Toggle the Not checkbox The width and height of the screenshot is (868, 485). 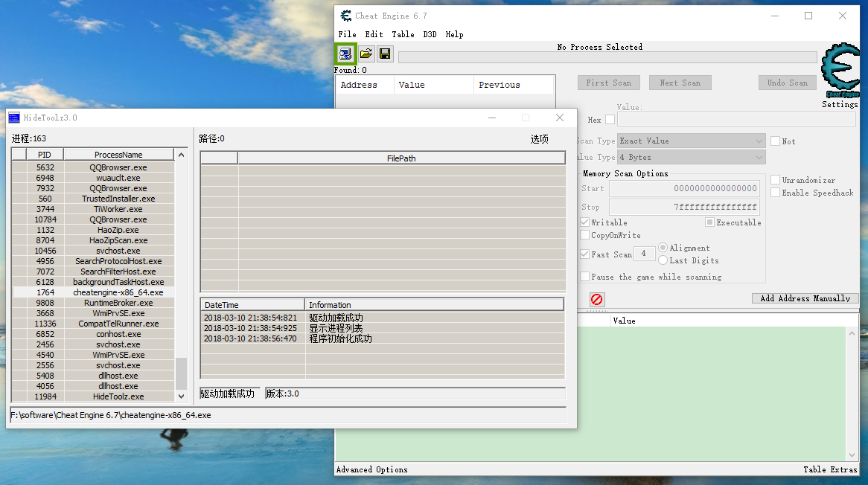pos(776,141)
